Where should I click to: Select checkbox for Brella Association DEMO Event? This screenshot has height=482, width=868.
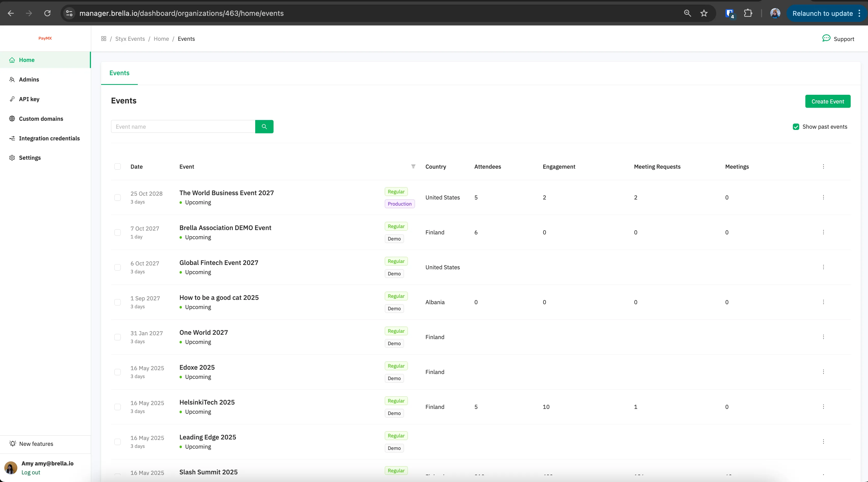tap(118, 233)
